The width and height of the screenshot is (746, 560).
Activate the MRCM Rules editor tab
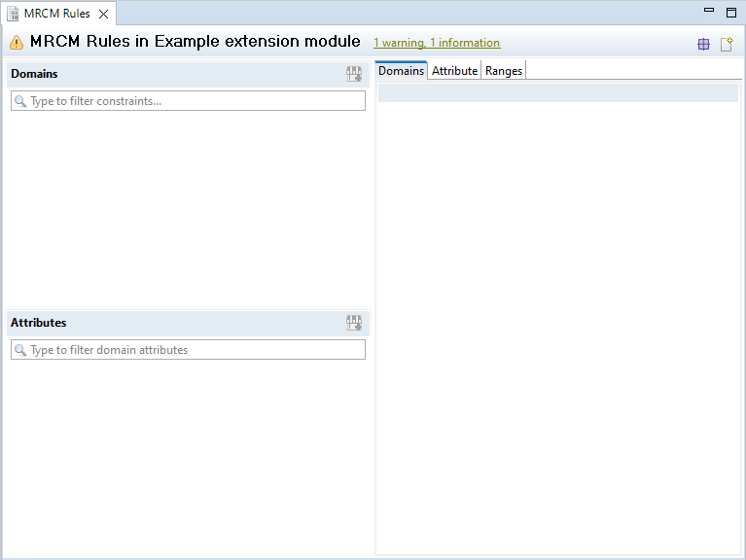pos(56,14)
